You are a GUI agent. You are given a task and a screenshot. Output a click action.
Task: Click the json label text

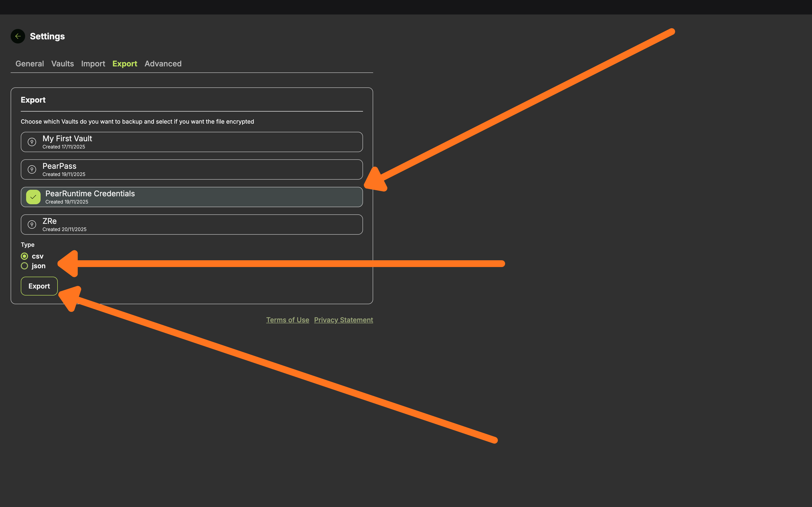click(39, 266)
